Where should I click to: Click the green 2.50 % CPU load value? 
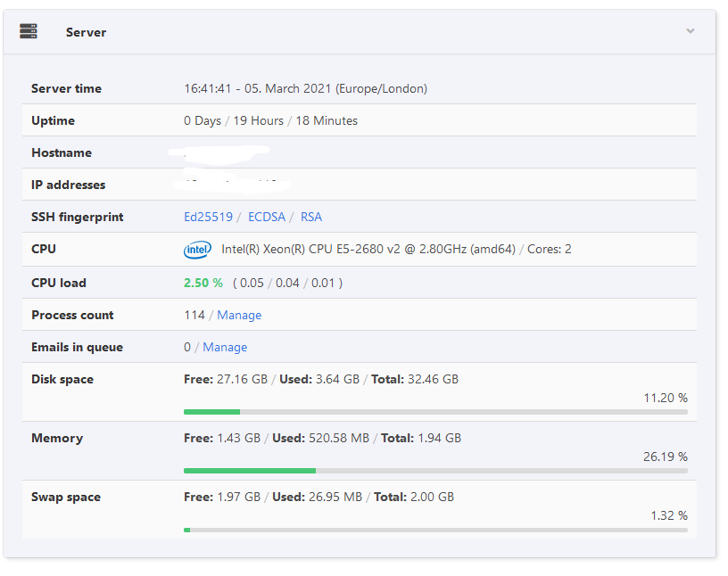(203, 283)
